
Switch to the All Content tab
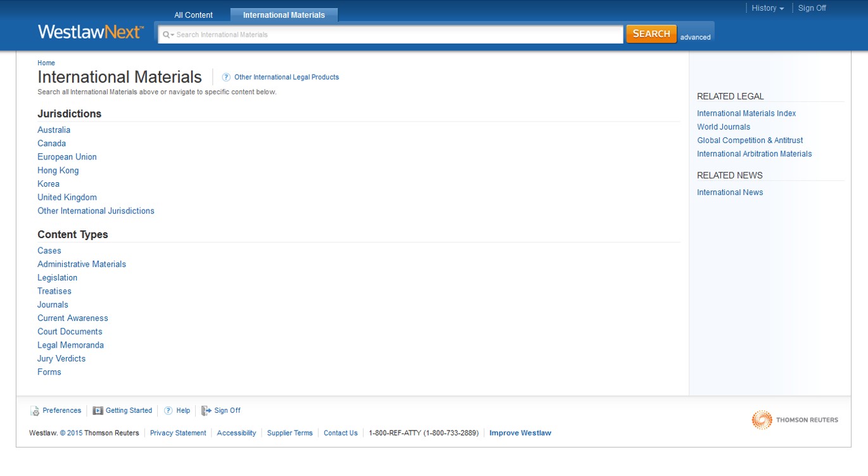click(193, 15)
